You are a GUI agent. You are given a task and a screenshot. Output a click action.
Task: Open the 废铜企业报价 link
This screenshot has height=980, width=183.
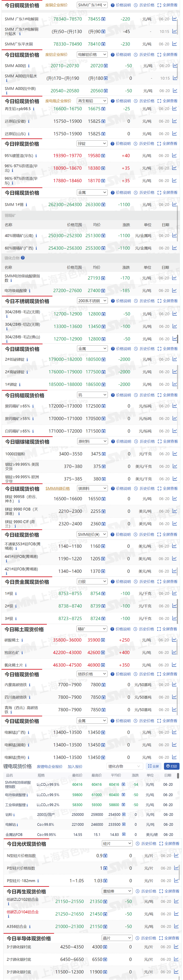click(56, 5)
